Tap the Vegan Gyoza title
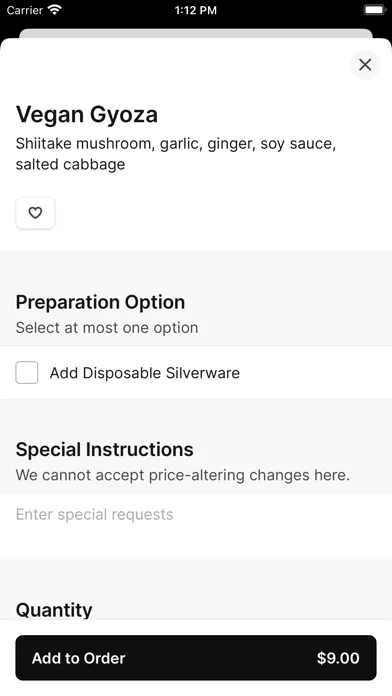Image resolution: width=392 pixels, height=696 pixels. [87, 115]
